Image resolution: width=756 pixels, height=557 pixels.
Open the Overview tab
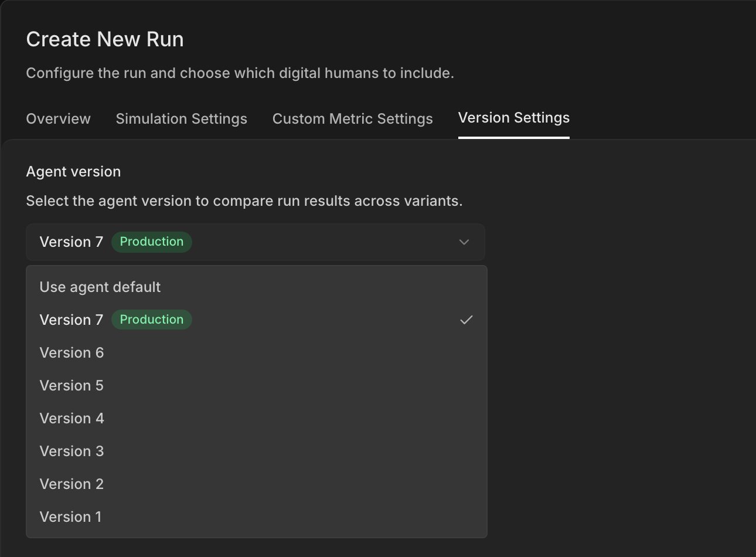click(58, 118)
